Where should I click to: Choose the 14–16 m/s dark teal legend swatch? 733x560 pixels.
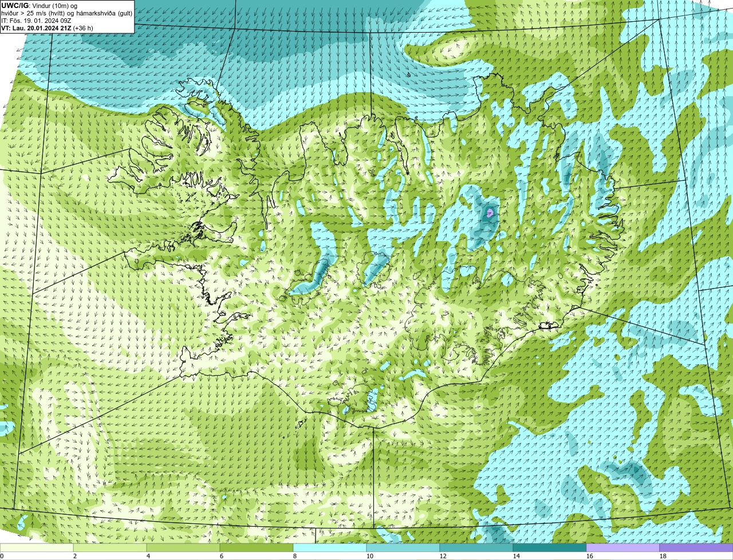(x=550, y=547)
